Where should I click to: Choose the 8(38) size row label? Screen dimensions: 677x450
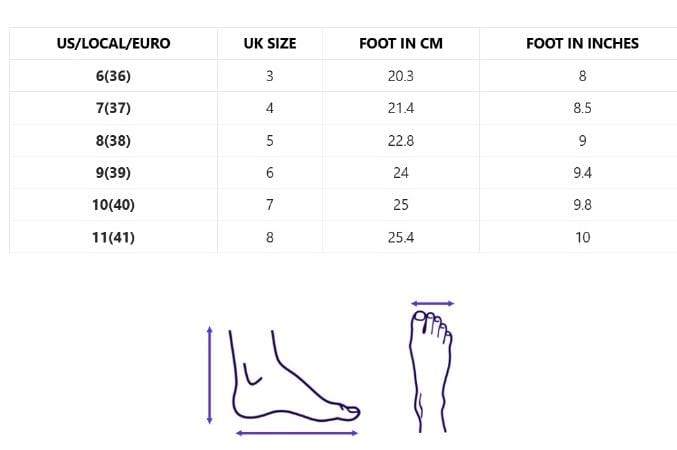click(113, 140)
